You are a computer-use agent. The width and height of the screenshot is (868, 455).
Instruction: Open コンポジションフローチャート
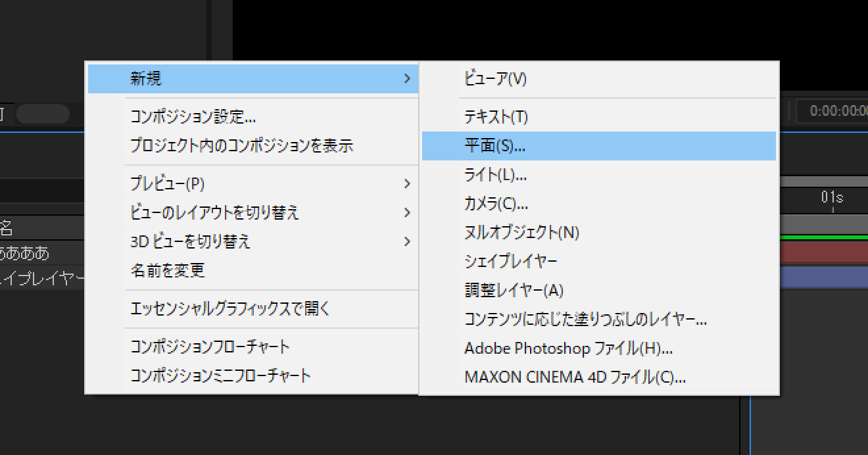253,347
